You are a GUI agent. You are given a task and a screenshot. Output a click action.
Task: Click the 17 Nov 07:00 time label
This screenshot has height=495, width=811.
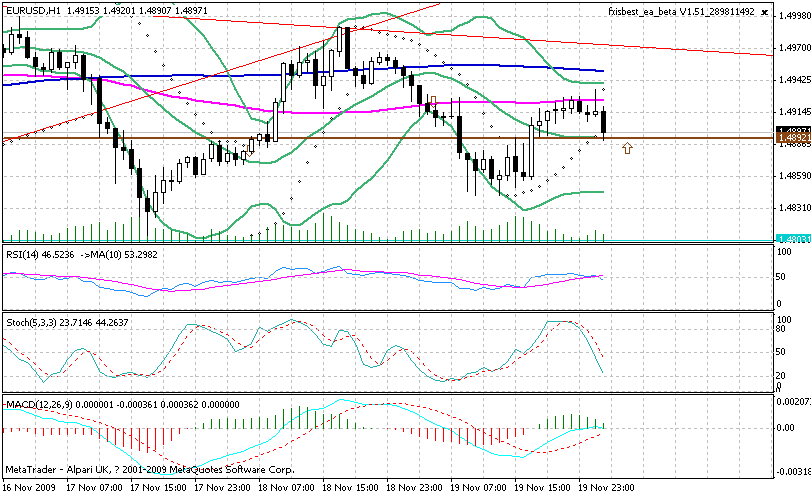click(95, 487)
